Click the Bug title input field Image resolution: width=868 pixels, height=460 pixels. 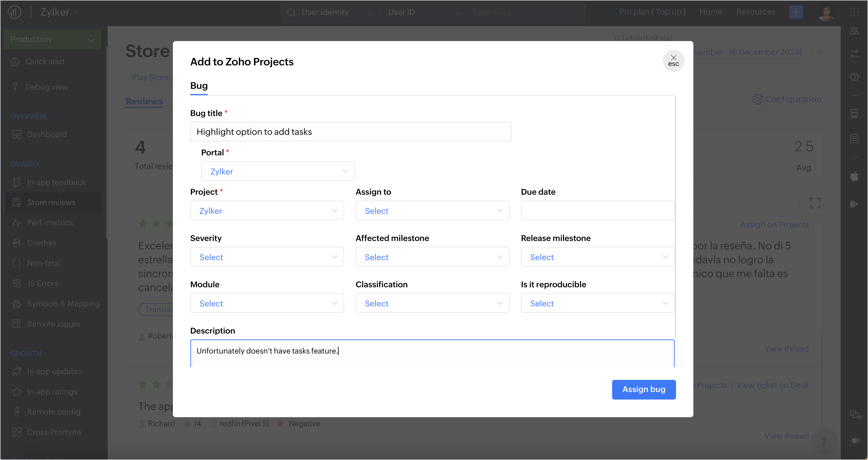350,132
